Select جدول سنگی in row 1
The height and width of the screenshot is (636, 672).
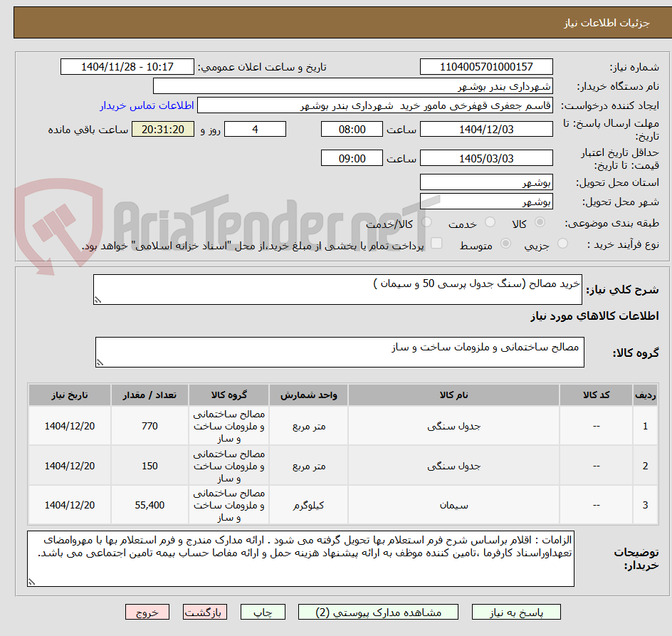(454, 427)
